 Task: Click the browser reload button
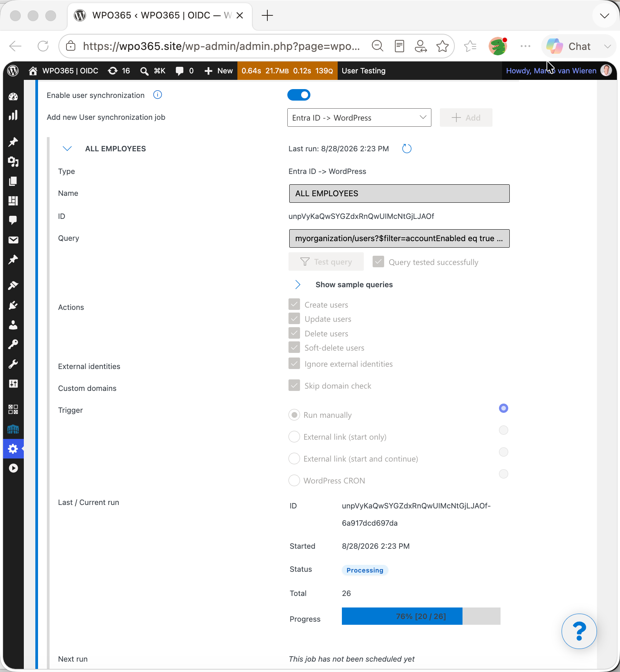[43, 46]
